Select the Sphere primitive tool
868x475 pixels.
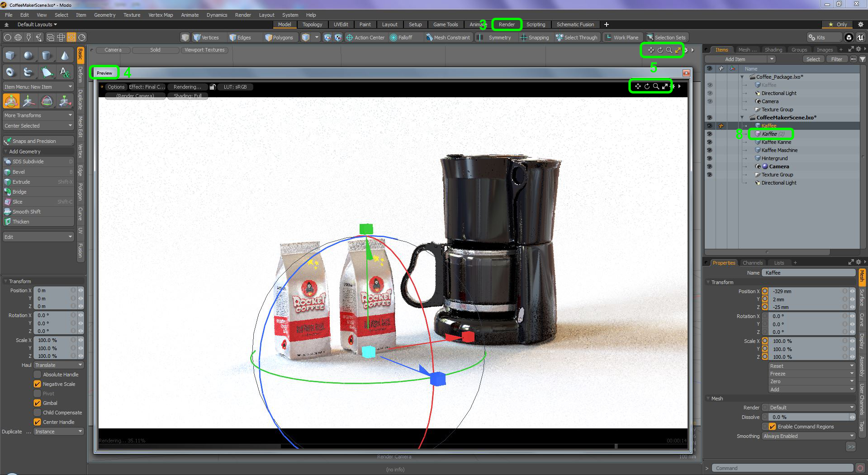(x=28, y=56)
